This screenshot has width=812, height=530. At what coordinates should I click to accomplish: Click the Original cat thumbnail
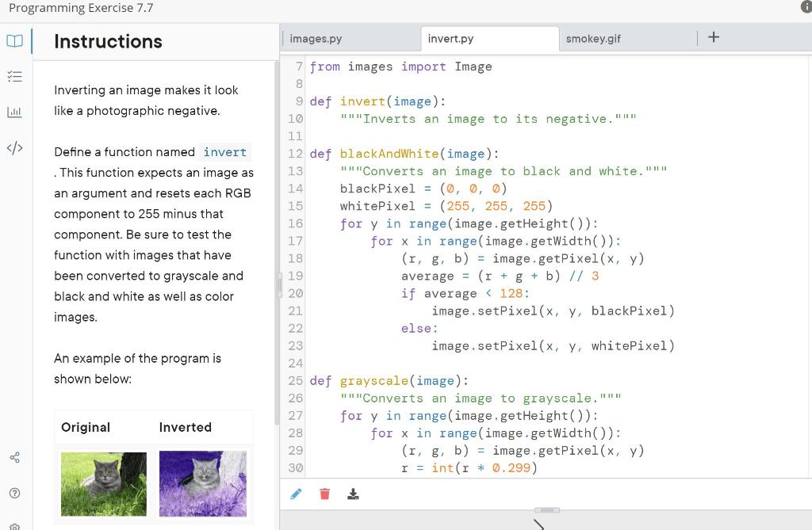(x=103, y=483)
